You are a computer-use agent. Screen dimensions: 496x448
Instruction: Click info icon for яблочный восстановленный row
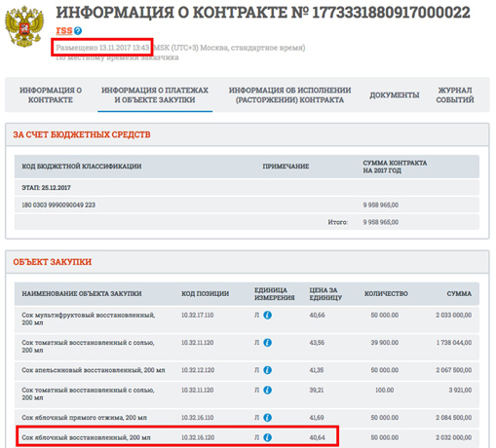point(267,437)
